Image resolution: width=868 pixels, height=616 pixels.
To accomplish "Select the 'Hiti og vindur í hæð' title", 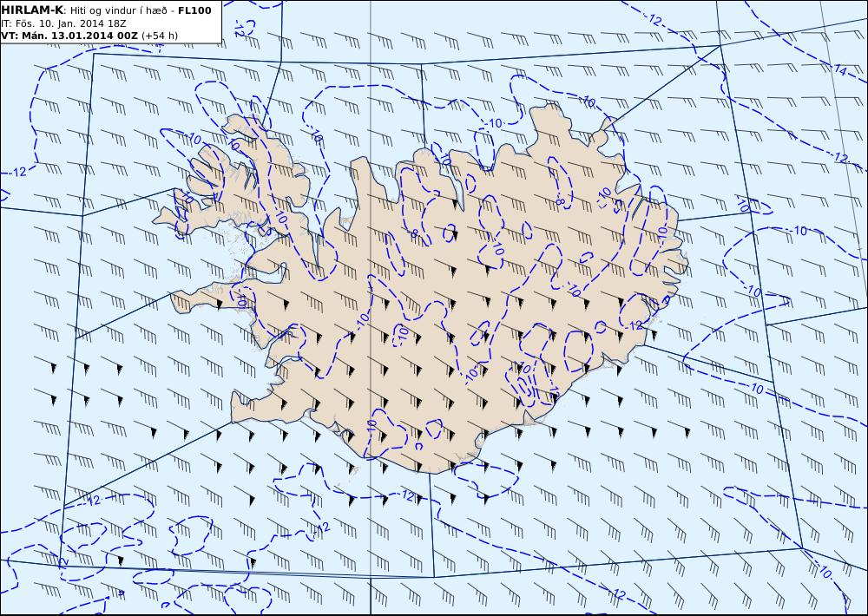I will point(118,11).
